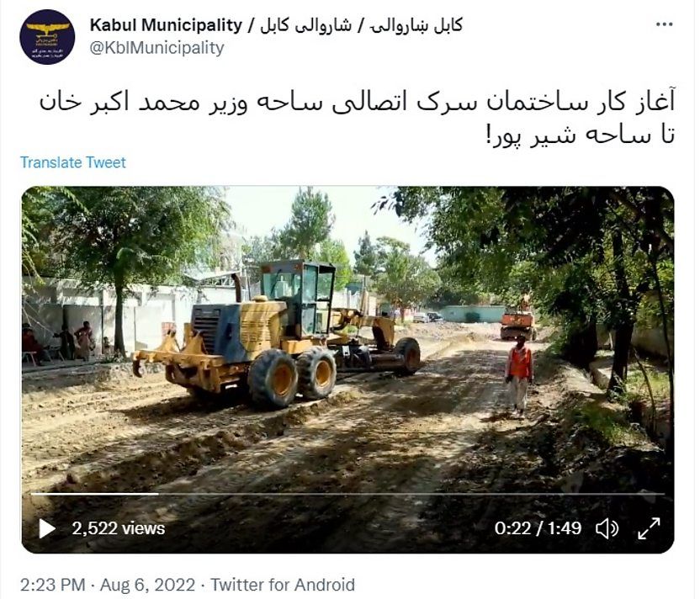Jump to the played portion of the timeline
700x599 pixels.
point(94,494)
